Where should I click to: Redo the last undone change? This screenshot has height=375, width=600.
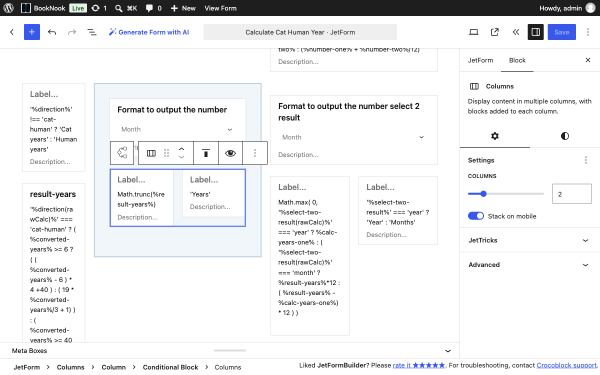[72, 32]
